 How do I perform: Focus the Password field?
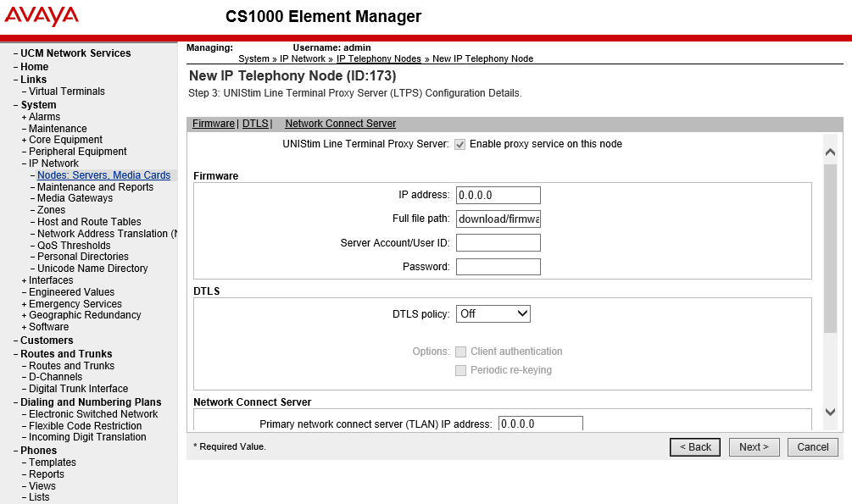[498, 267]
